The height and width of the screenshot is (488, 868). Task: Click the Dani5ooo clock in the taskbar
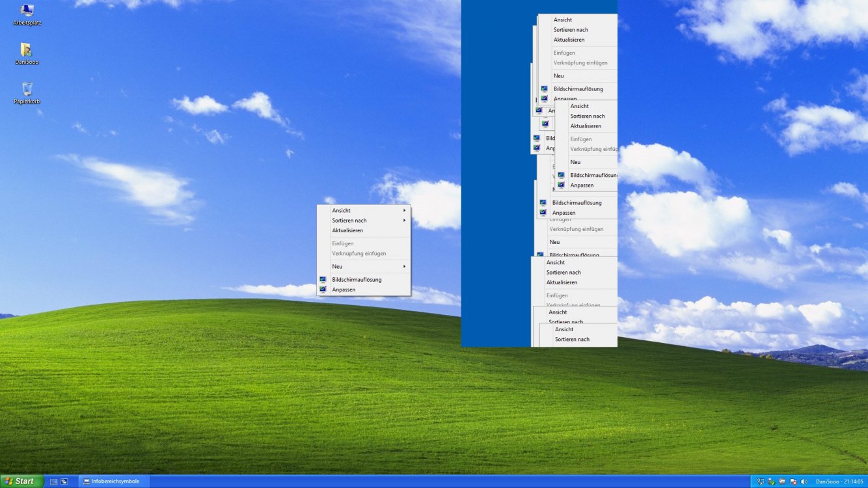[839, 481]
